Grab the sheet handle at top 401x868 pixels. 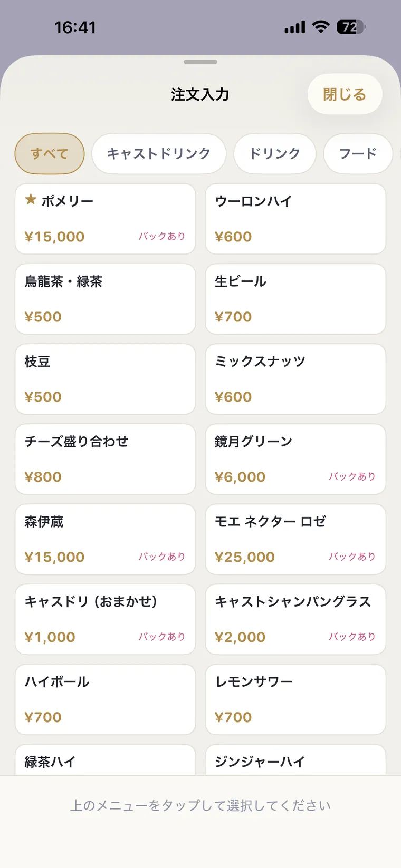click(200, 62)
